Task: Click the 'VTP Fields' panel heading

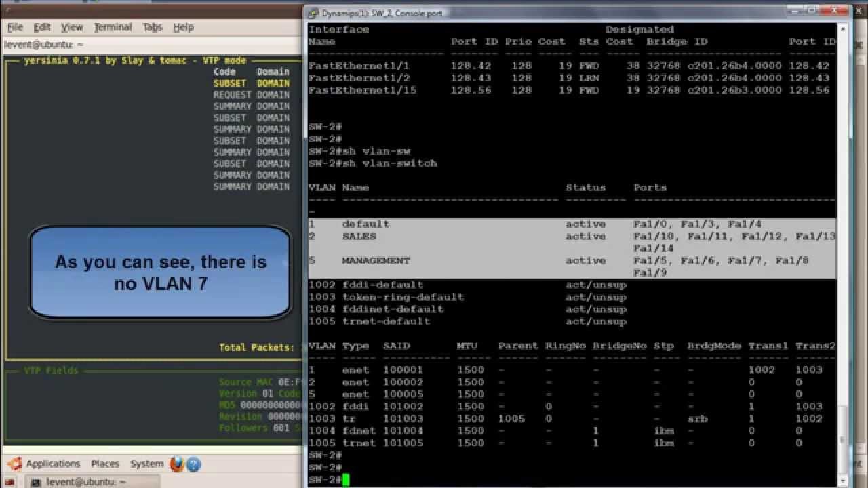Action: 51,371
